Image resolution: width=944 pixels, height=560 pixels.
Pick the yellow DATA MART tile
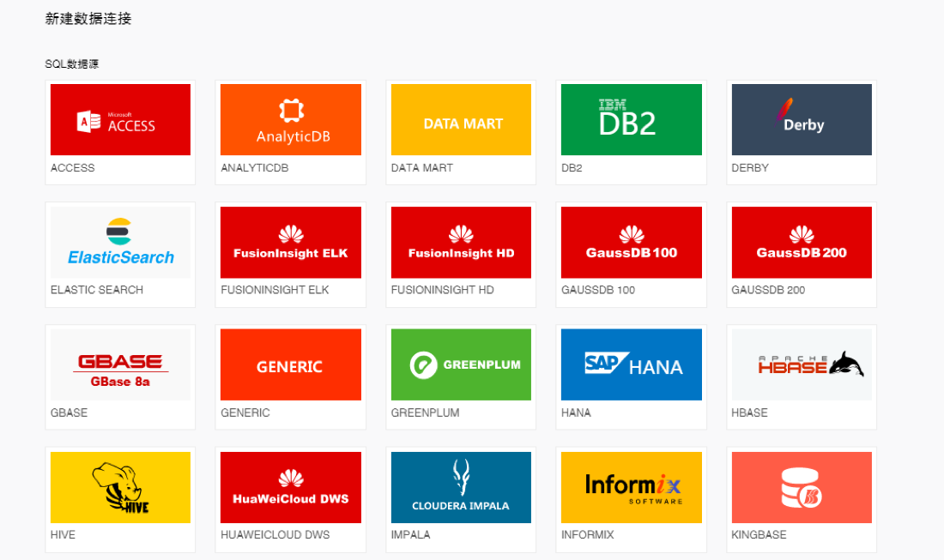(x=461, y=120)
